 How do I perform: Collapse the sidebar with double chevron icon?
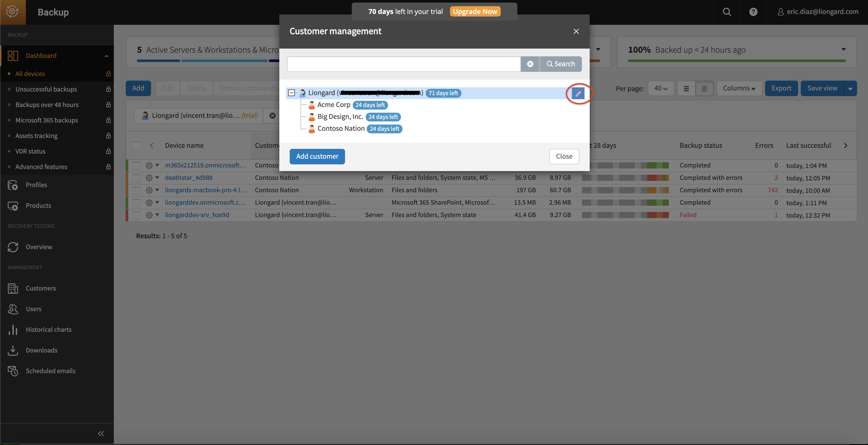point(101,434)
